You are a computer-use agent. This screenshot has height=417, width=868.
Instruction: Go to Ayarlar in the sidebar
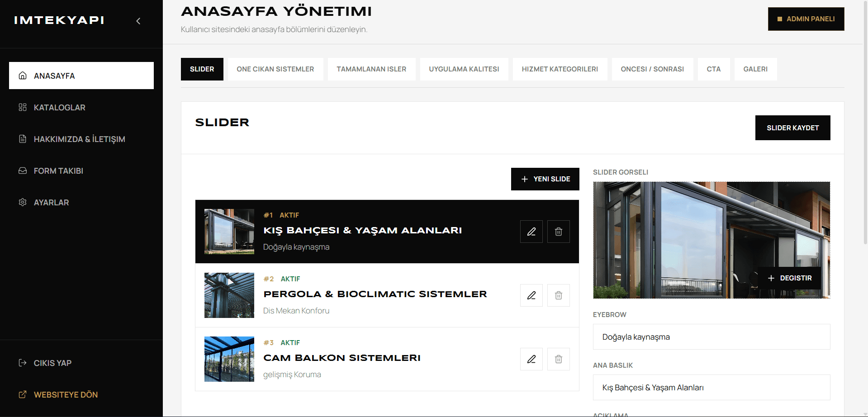[x=81, y=202]
